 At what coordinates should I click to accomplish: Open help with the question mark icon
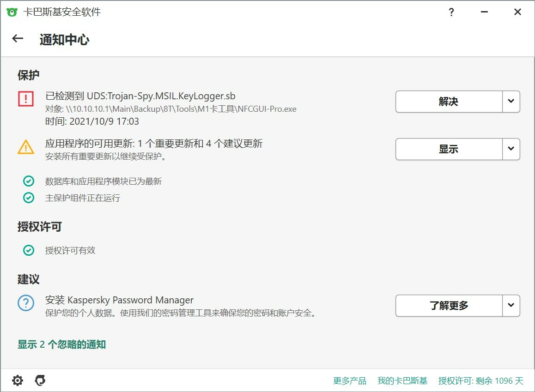point(451,12)
